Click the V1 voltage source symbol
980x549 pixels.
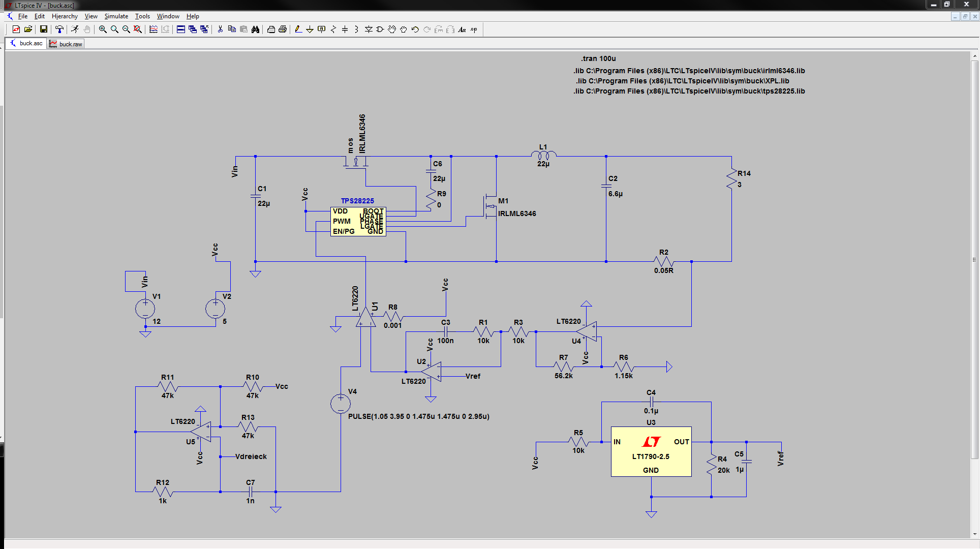(145, 309)
